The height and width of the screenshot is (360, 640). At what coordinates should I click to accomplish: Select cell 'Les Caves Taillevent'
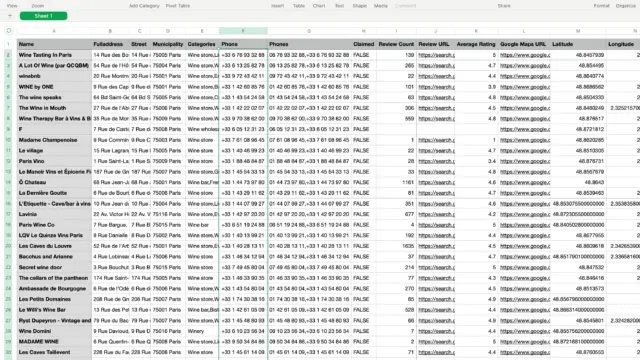(54, 352)
